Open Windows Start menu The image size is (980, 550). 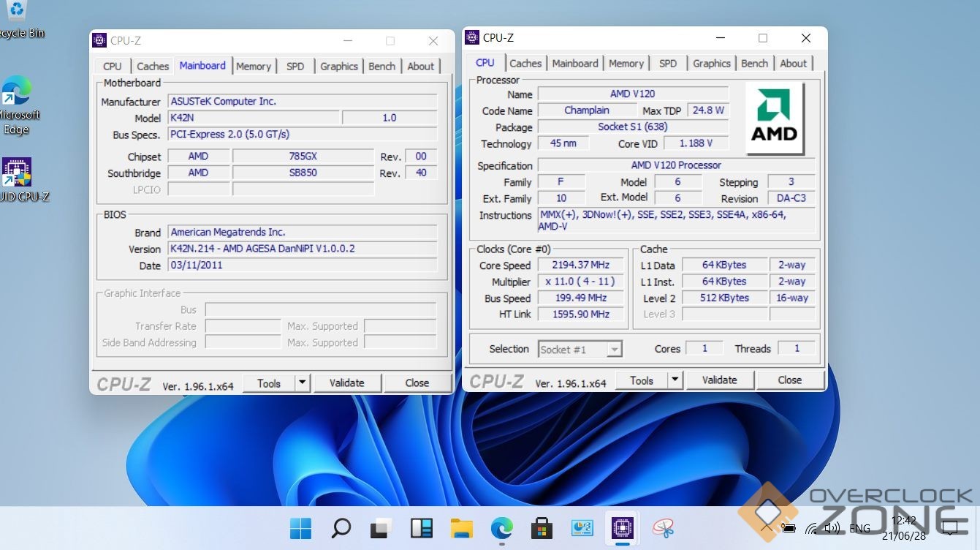click(x=300, y=527)
